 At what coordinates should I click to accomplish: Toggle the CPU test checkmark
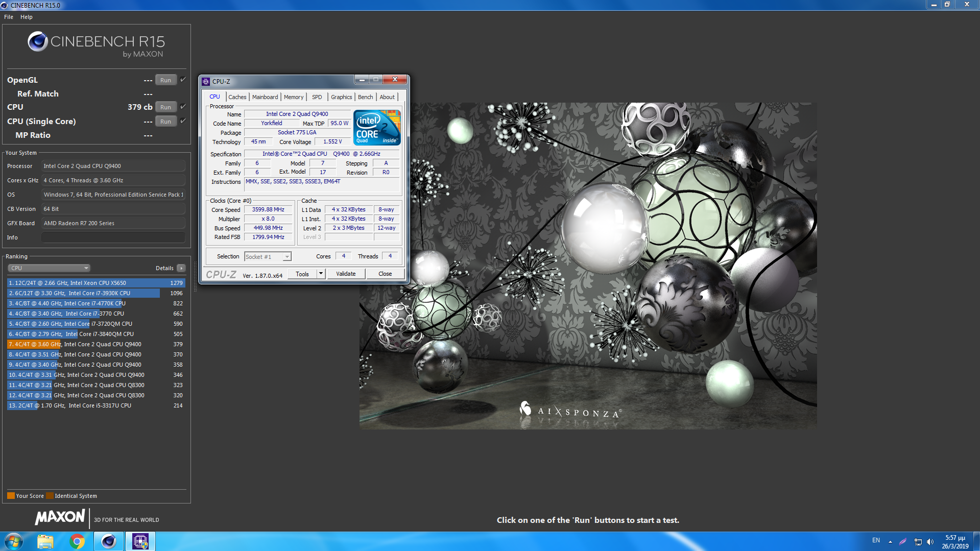183,107
